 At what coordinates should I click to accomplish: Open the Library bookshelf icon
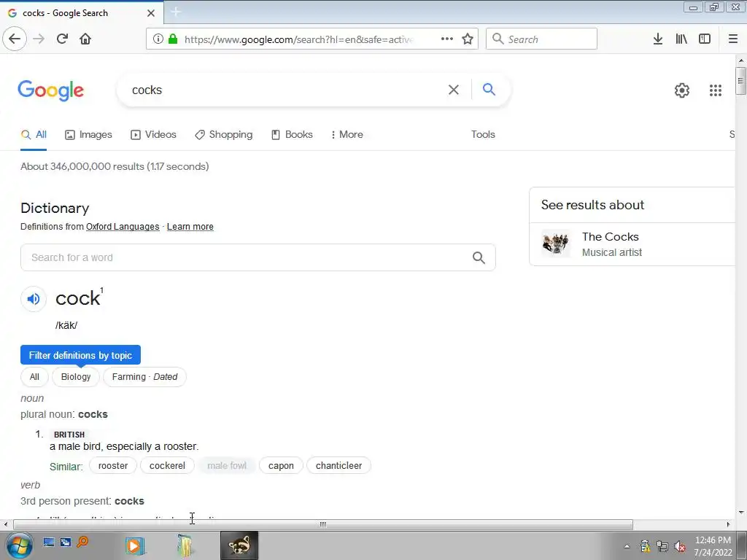pyautogui.click(x=681, y=39)
